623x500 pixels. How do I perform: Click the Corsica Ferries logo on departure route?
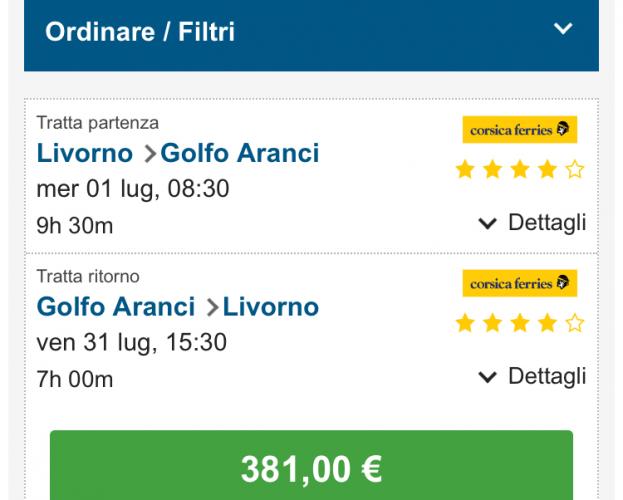tap(520, 130)
